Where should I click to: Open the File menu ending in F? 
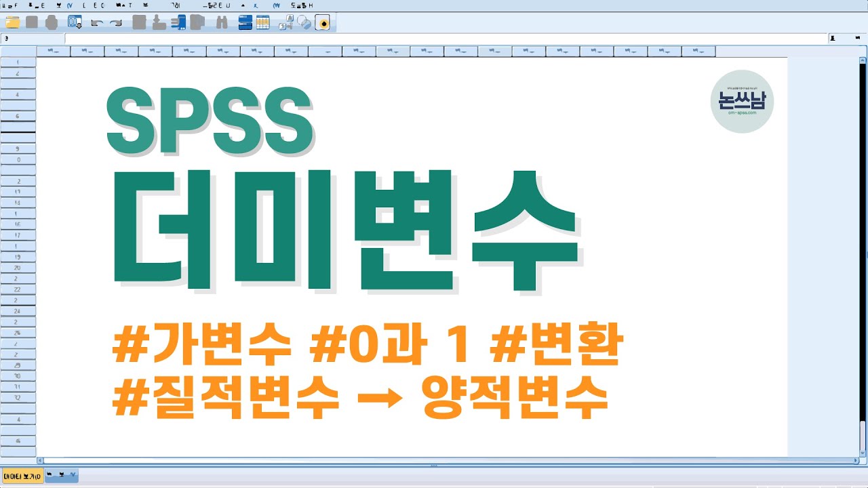pyautogui.click(x=8, y=5)
